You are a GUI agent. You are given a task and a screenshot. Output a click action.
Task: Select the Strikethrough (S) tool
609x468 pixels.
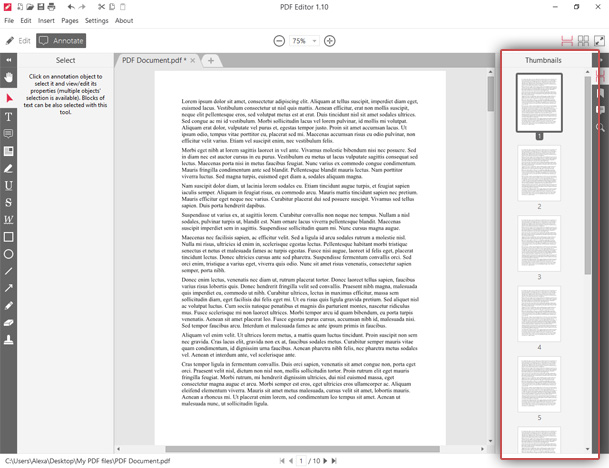tap(9, 202)
